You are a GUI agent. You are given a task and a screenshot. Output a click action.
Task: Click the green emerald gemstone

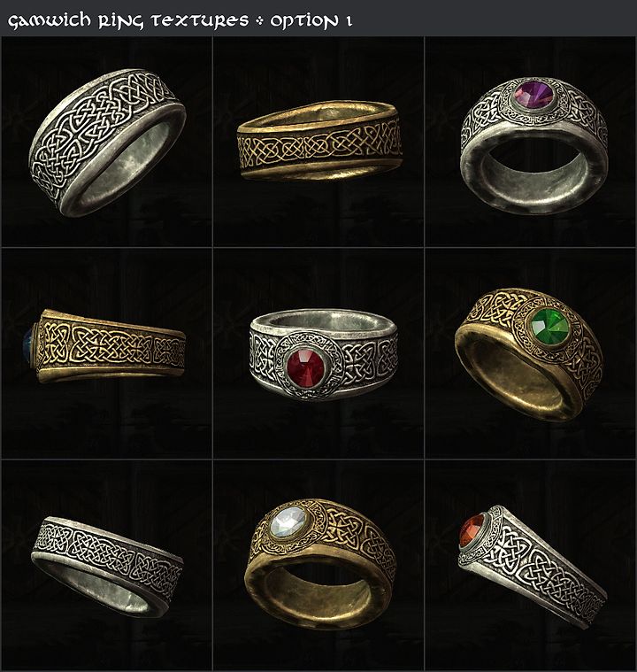(550, 326)
